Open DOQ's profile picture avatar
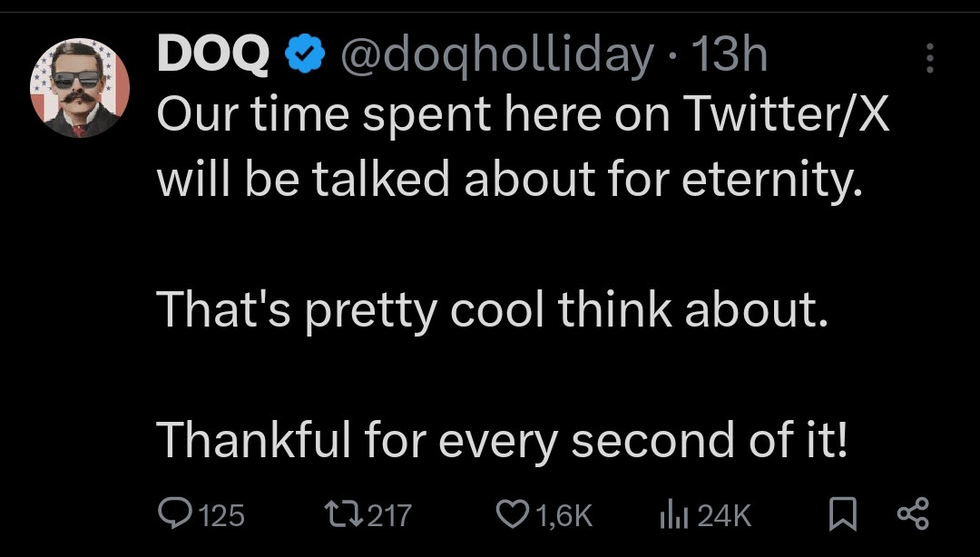The height and width of the screenshot is (557, 980). [x=81, y=88]
